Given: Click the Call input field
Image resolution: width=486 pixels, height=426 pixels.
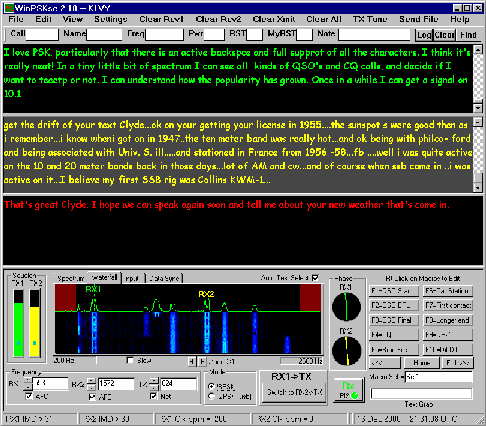Looking at the screenshot, I should pos(42,34).
